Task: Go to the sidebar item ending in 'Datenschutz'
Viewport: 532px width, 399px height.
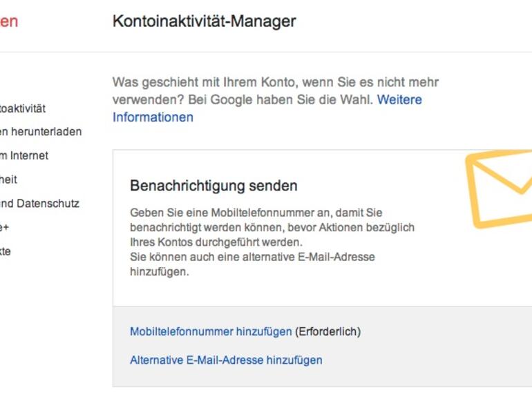Action: pyautogui.click(x=40, y=204)
